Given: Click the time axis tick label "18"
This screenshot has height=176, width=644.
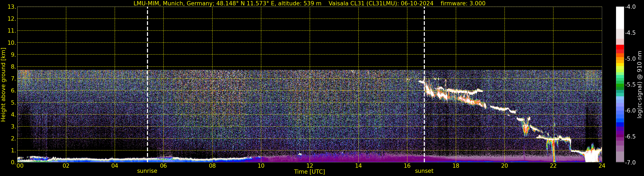Looking at the screenshot, I should (456, 166).
